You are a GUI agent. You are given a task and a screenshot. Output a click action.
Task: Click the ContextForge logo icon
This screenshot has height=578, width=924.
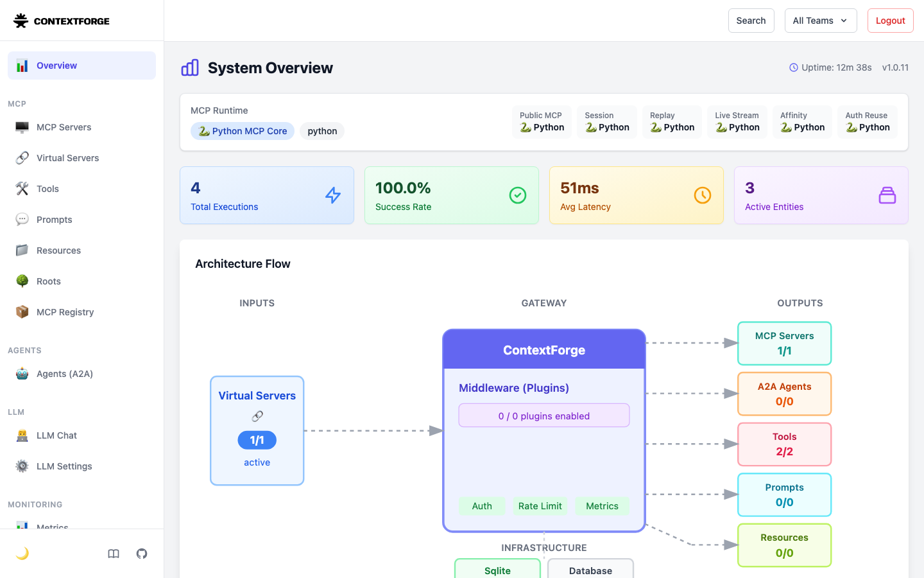[21, 21]
